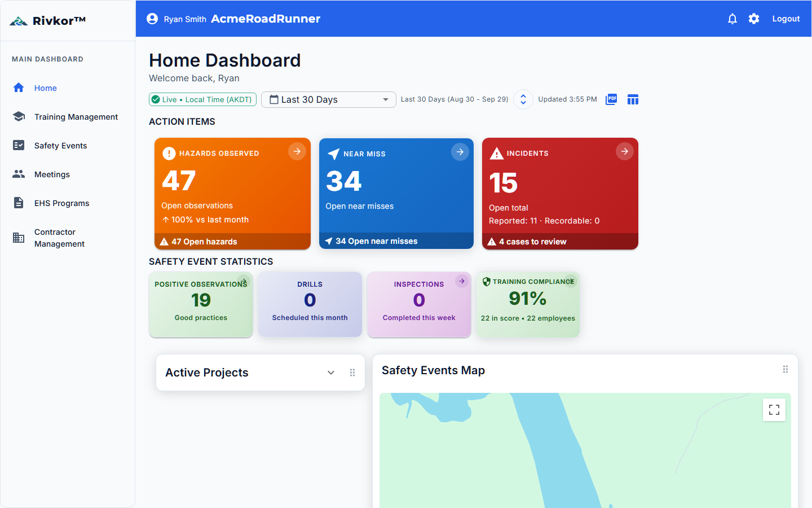Open Training Compliance via its arrow icon

(571, 281)
